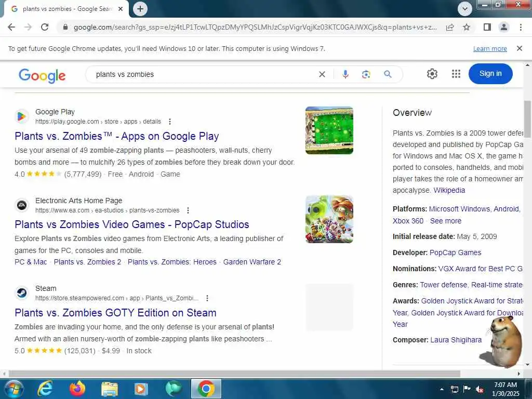Follow the Plants vs. Zombies 2 sitelink
This screenshot has height=399, width=532.
coord(87,262)
